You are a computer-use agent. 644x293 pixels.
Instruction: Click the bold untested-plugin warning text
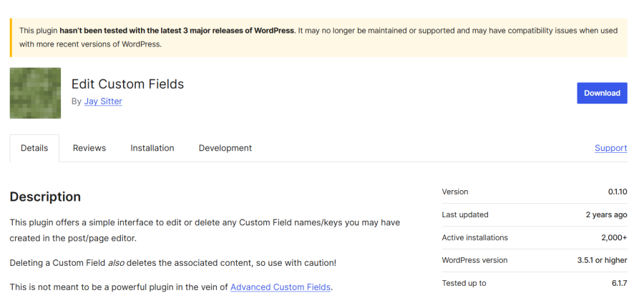tap(177, 31)
